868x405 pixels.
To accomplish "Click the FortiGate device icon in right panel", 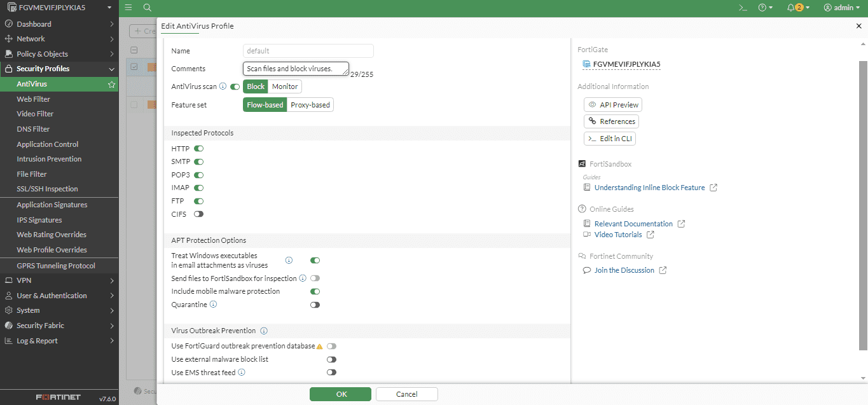I will pyautogui.click(x=586, y=64).
